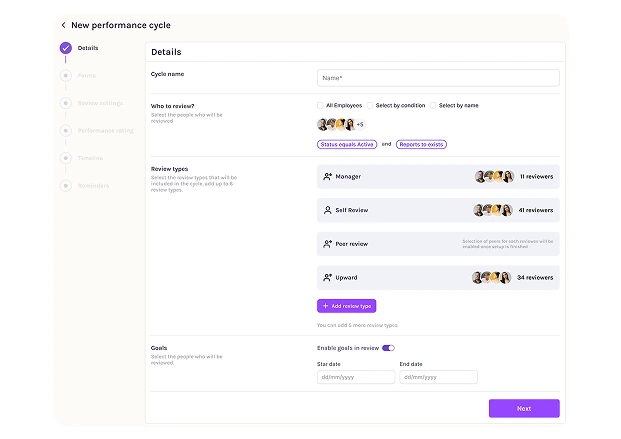
Task: Click the Manager review type person icon
Action: (x=327, y=177)
